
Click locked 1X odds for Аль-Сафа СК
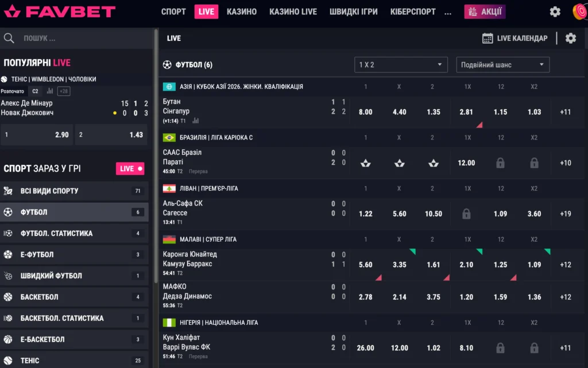click(x=466, y=214)
